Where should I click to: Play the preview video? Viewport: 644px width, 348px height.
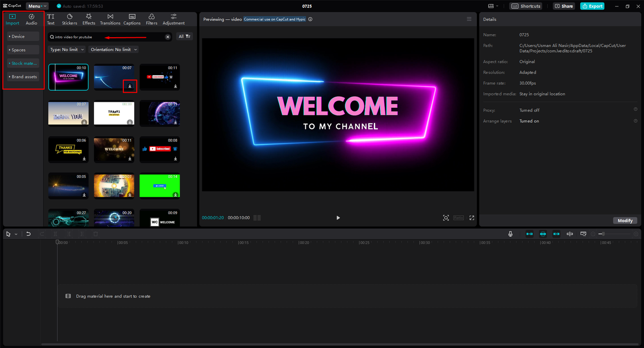click(338, 218)
